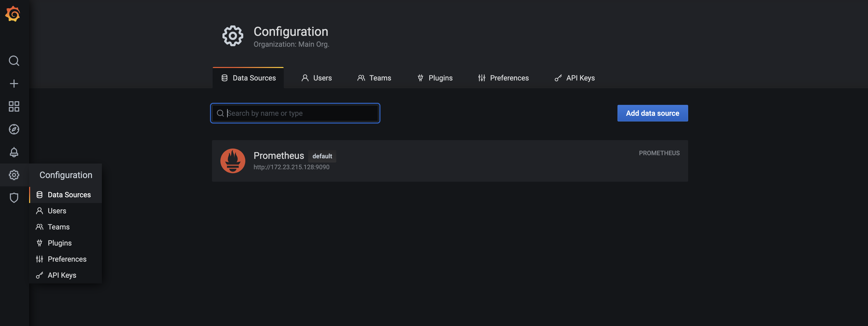Open the Create plus icon

tap(14, 83)
